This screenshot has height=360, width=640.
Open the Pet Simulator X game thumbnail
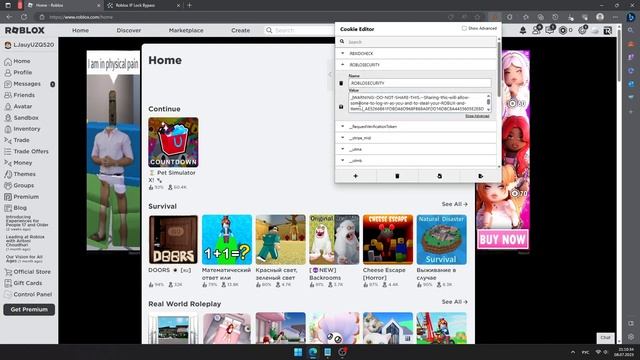coord(173,142)
